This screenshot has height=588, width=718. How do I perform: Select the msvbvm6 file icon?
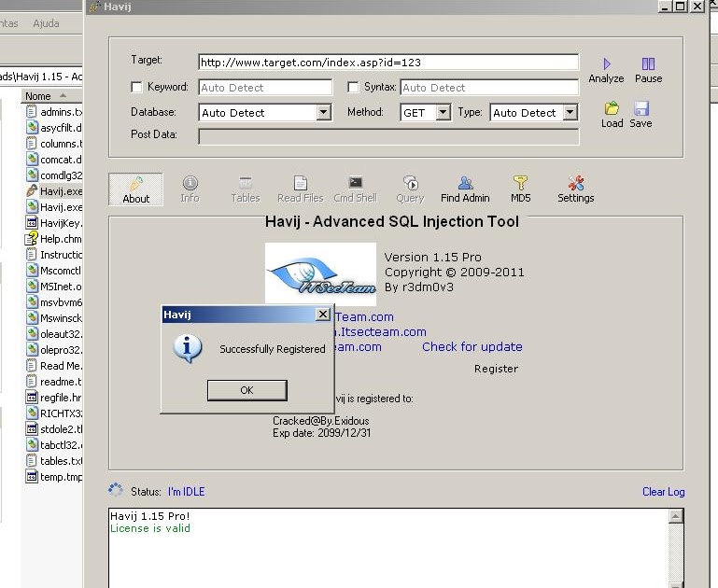(x=31, y=302)
